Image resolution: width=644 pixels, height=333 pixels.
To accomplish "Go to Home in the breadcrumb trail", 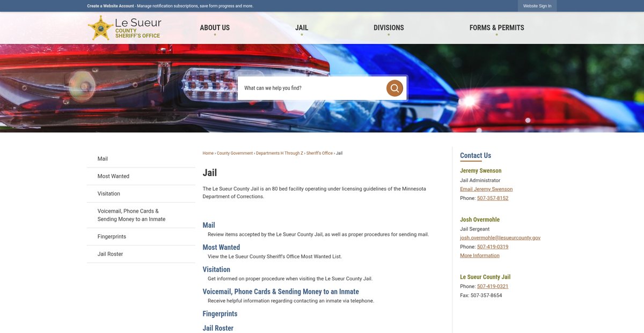I will click(x=208, y=154).
